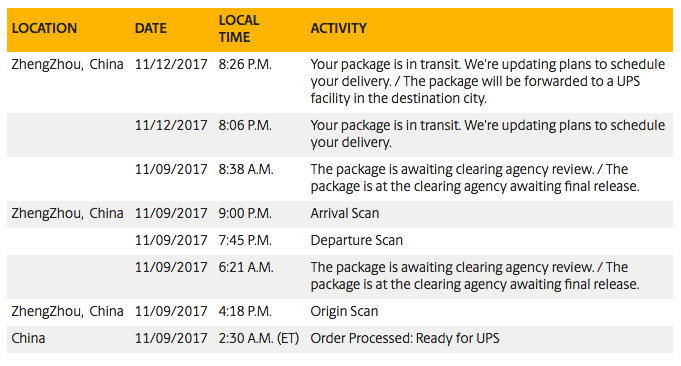The height and width of the screenshot is (366, 681).
Task: Select the Arrival Scan activity
Action: [x=345, y=213]
